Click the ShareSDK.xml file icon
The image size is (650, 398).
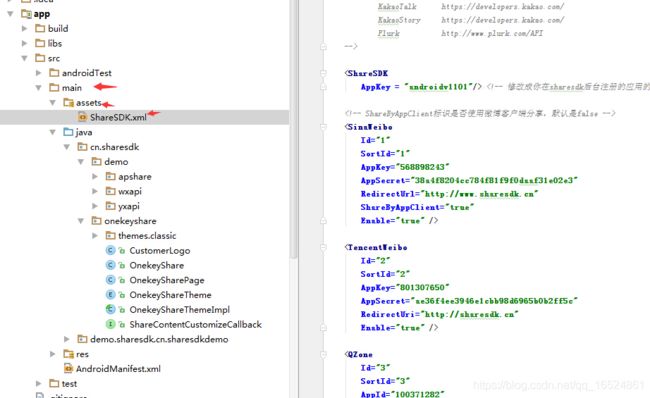coord(82,117)
